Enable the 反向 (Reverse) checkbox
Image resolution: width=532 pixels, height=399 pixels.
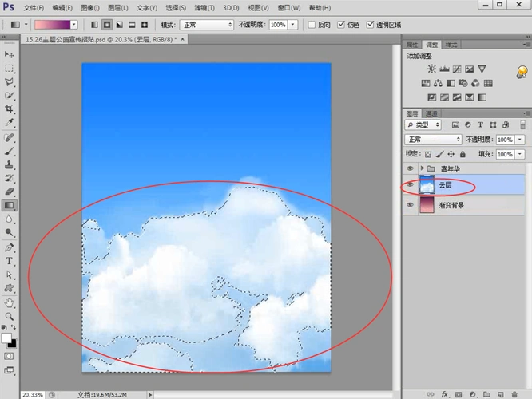[313, 25]
